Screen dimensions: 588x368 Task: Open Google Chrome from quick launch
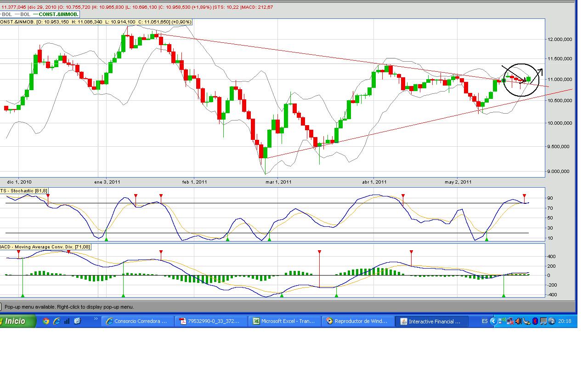coord(46,321)
